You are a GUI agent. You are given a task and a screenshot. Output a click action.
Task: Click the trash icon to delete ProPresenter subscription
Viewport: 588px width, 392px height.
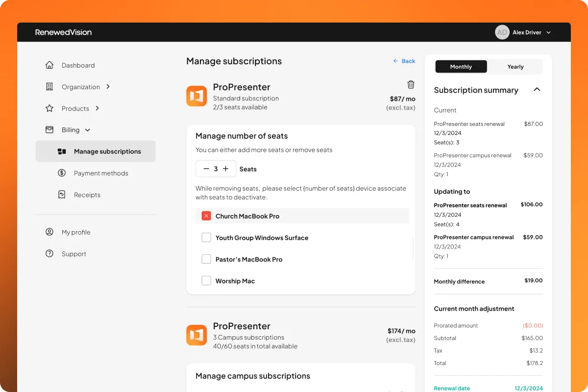[x=411, y=84]
